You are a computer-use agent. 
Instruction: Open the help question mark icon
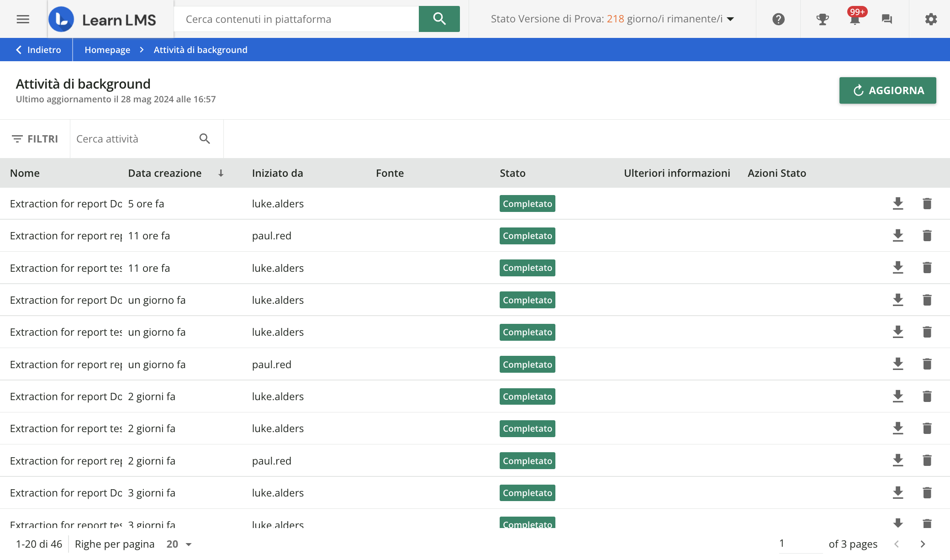778,19
